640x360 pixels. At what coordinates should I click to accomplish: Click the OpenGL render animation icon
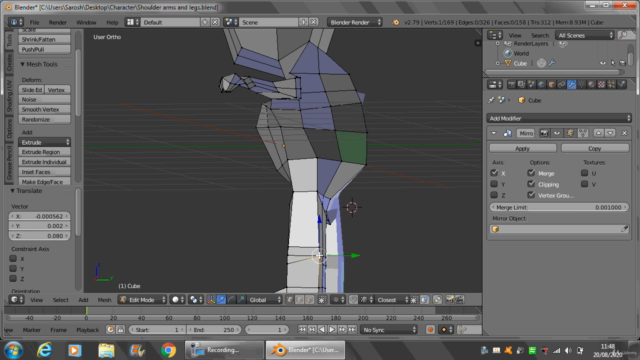point(459,300)
